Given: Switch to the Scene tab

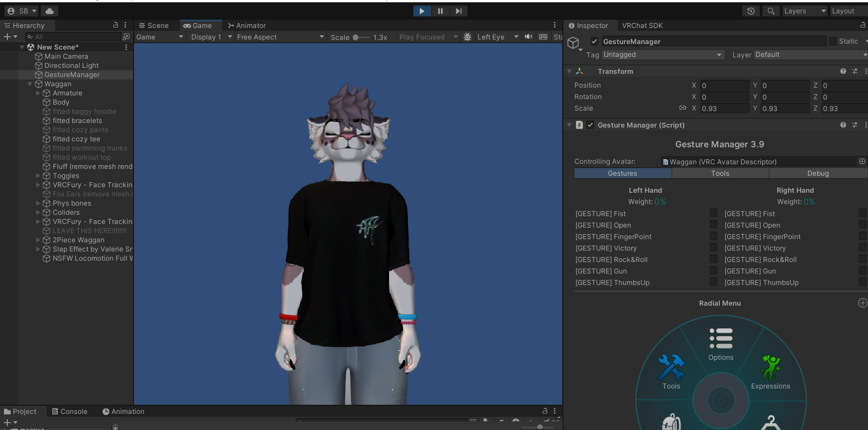Looking at the screenshot, I should click(x=154, y=26).
